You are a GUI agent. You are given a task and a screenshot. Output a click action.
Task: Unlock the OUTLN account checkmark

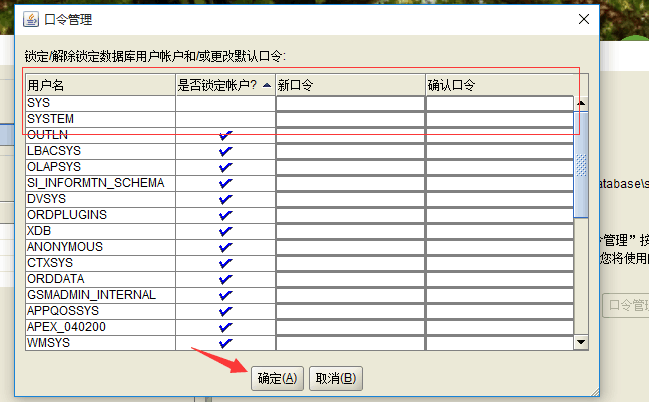point(226,135)
